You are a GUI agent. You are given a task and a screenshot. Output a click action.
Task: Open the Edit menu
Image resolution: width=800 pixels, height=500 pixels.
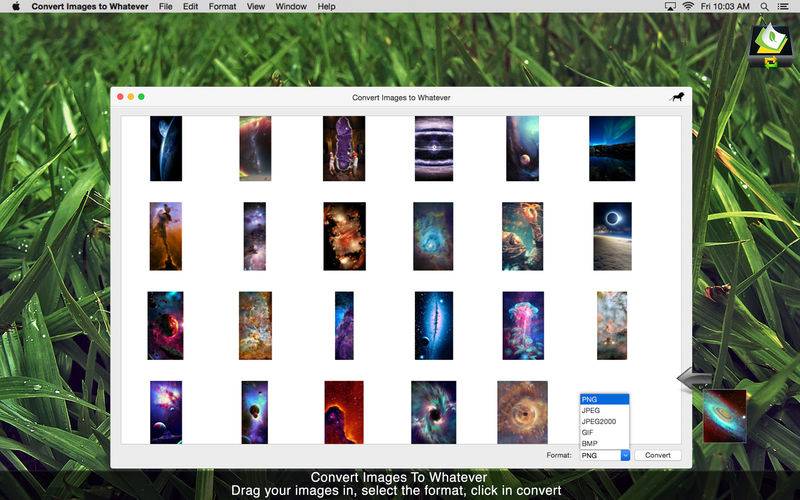click(190, 7)
